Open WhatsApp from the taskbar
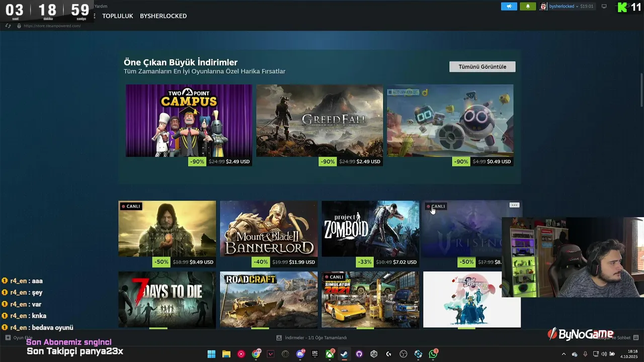This screenshot has height=362, width=644. [x=433, y=354]
